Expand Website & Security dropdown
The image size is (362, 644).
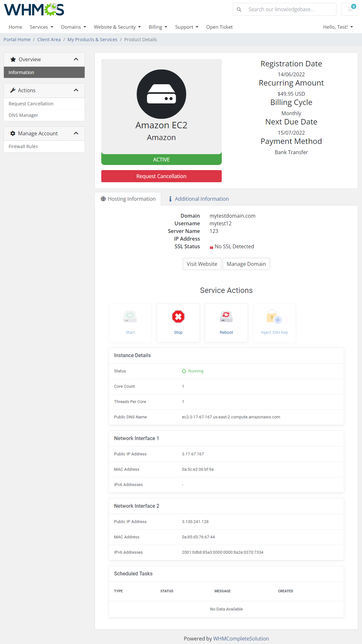(117, 27)
